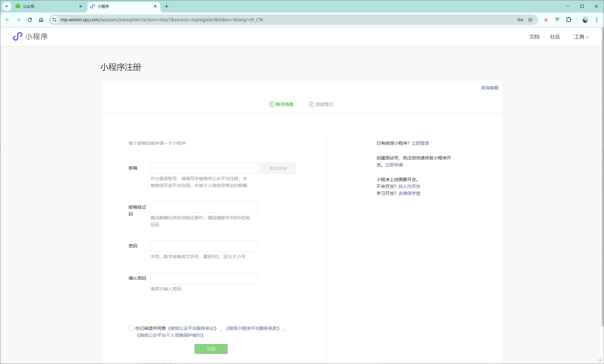Screen dimensions: 604x364
Task: Click the 立即登录 link
Action: (420, 143)
